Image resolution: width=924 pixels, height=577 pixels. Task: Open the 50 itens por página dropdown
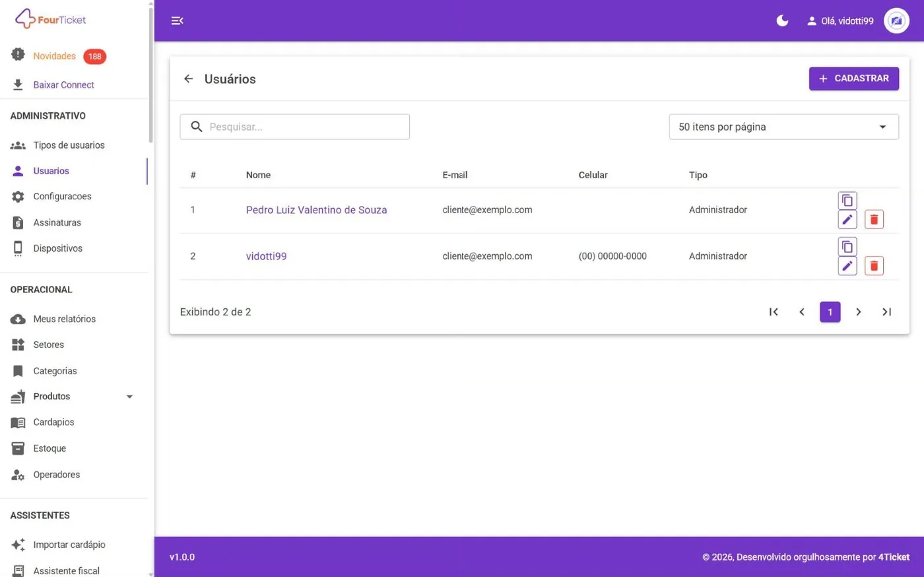coord(783,127)
